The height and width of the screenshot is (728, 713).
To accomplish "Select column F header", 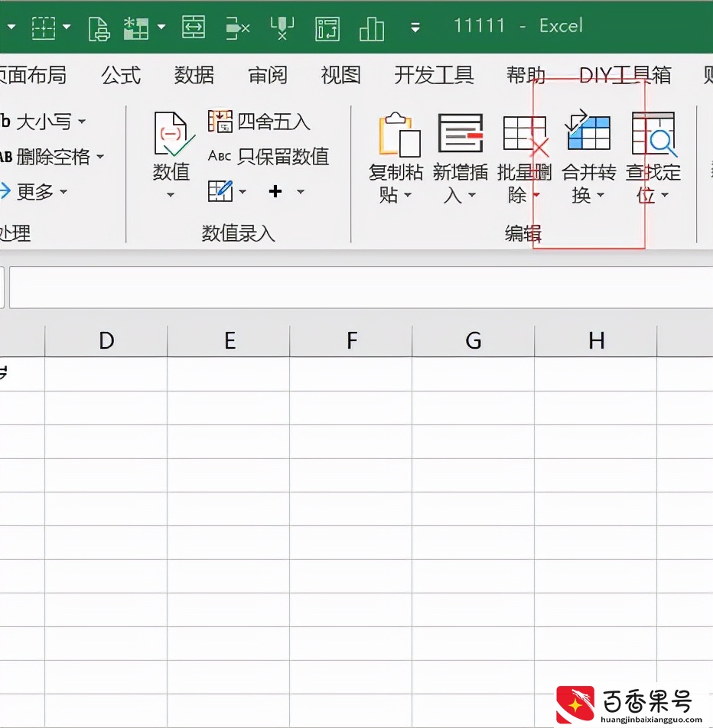I will 351,341.
